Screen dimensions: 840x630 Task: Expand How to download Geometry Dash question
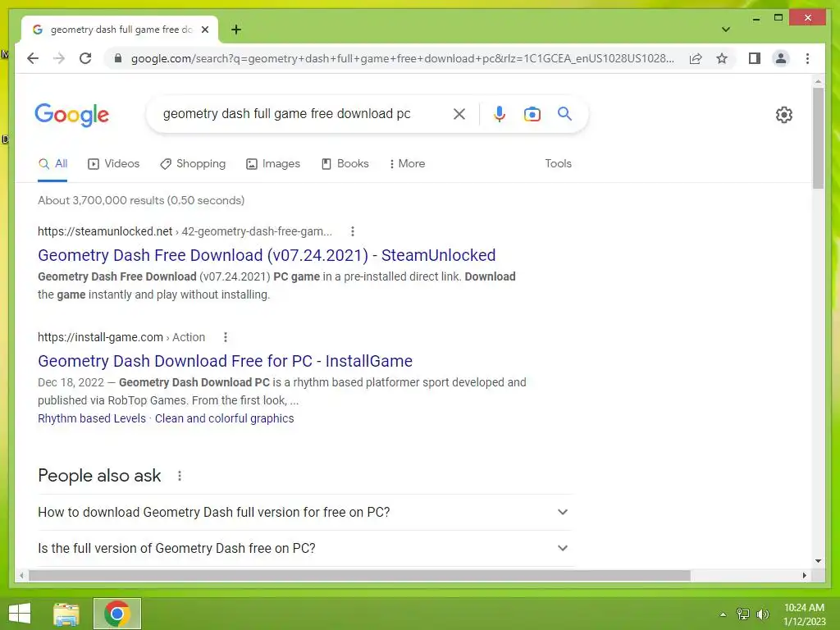click(305, 512)
